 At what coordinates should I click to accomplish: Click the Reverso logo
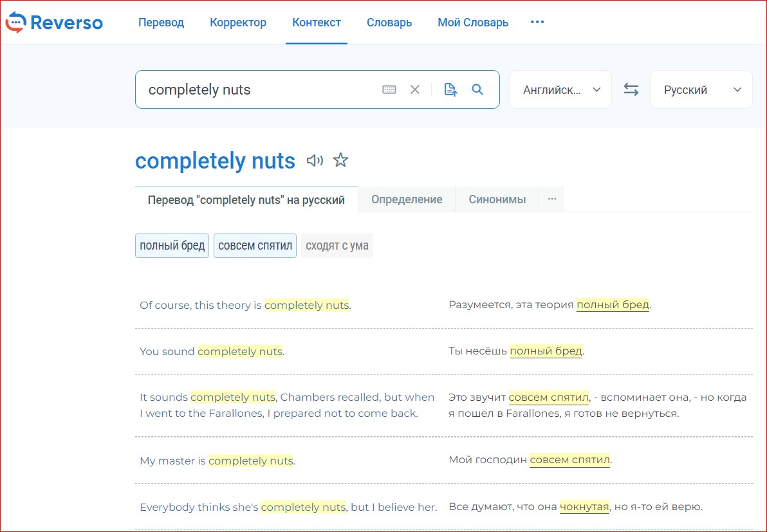pyautogui.click(x=54, y=23)
